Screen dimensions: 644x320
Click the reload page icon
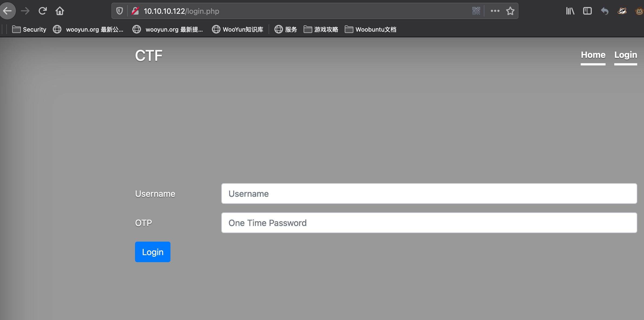42,11
